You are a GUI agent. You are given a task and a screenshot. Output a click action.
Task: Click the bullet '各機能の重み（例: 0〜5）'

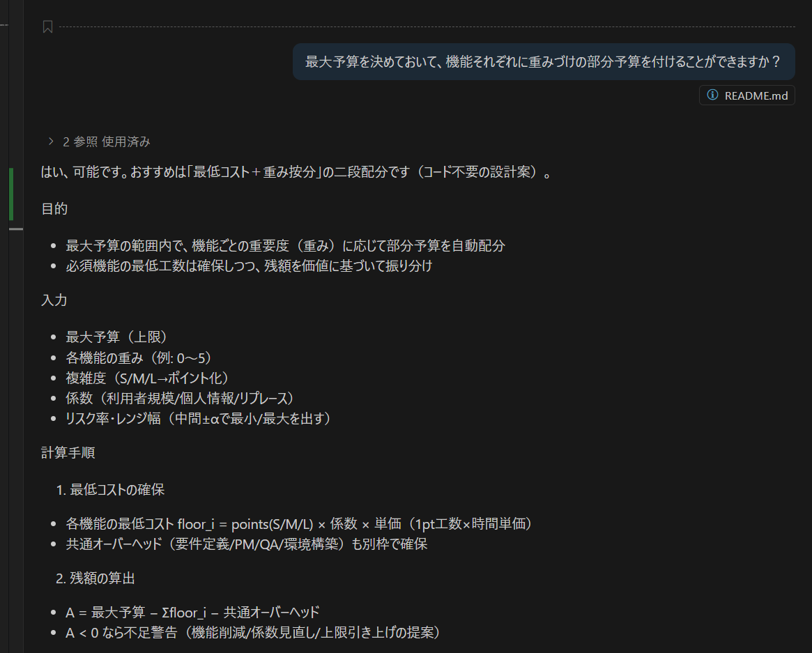point(139,358)
